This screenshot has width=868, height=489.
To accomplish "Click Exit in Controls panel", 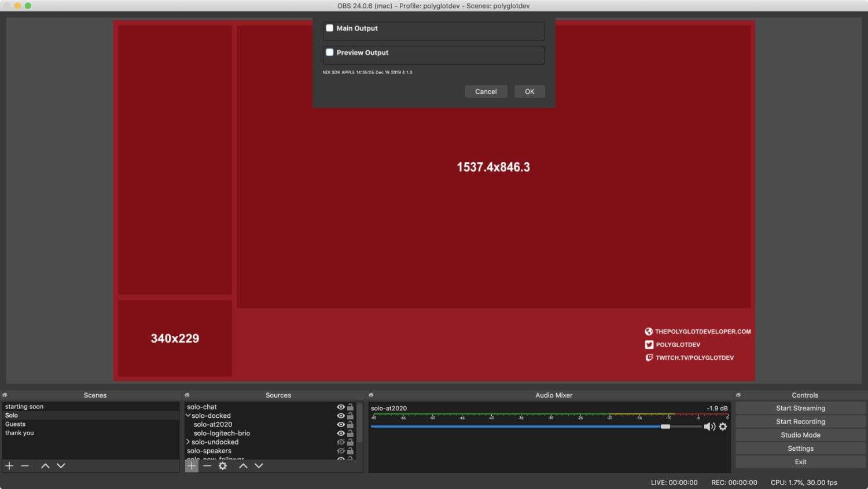I will point(801,462).
